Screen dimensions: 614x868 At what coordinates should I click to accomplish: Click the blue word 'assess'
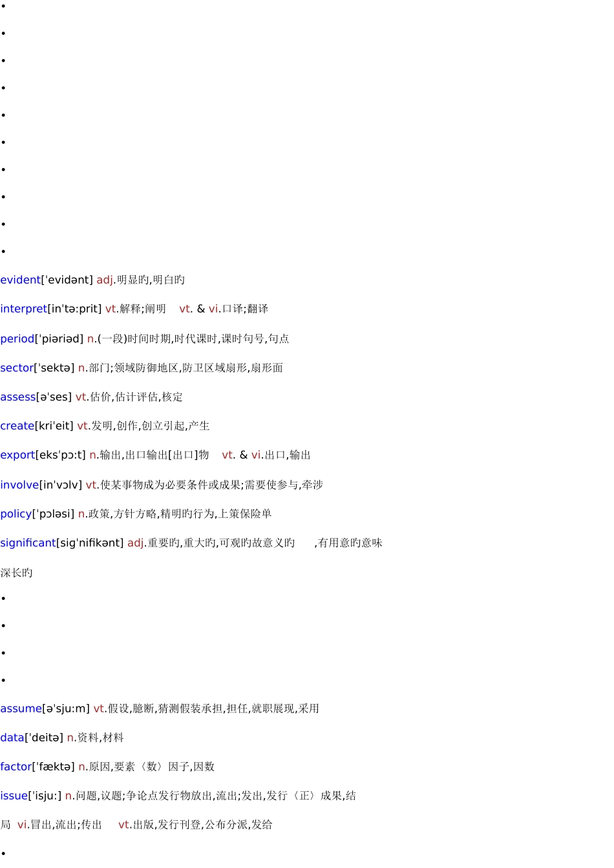tap(18, 397)
